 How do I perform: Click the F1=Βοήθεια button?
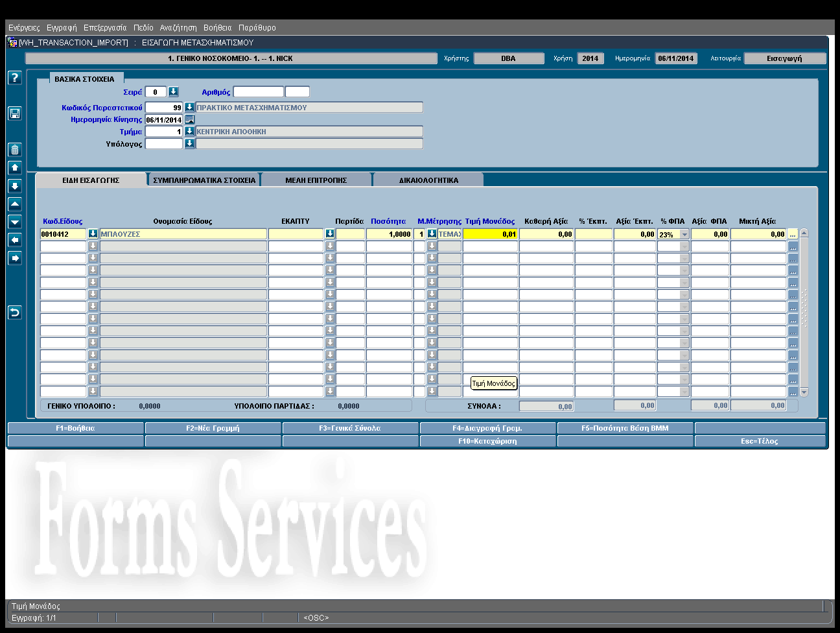[75, 428]
